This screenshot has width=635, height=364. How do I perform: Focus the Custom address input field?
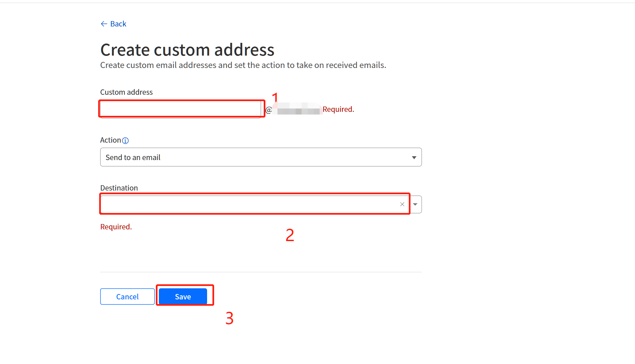coord(180,109)
